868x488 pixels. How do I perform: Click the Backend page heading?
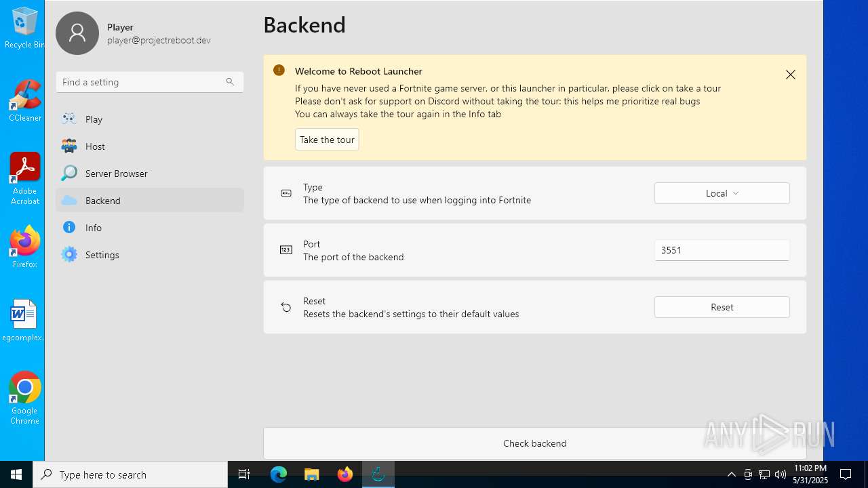[304, 25]
